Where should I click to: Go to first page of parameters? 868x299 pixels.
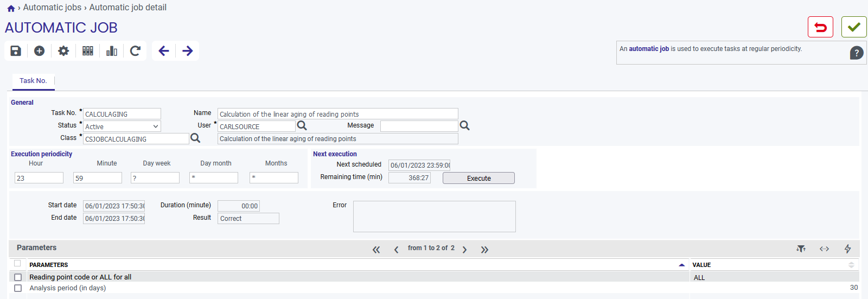coord(376,250)
